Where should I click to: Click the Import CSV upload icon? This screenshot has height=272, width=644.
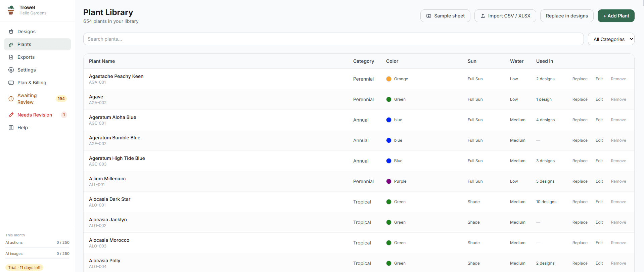483,16
